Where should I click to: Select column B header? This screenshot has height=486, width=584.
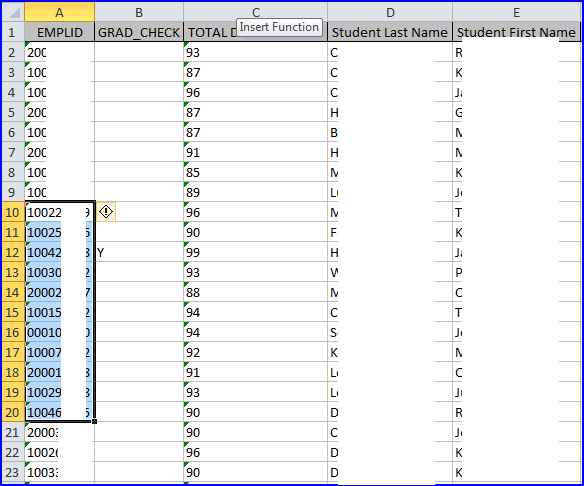(x=139, y=12)
